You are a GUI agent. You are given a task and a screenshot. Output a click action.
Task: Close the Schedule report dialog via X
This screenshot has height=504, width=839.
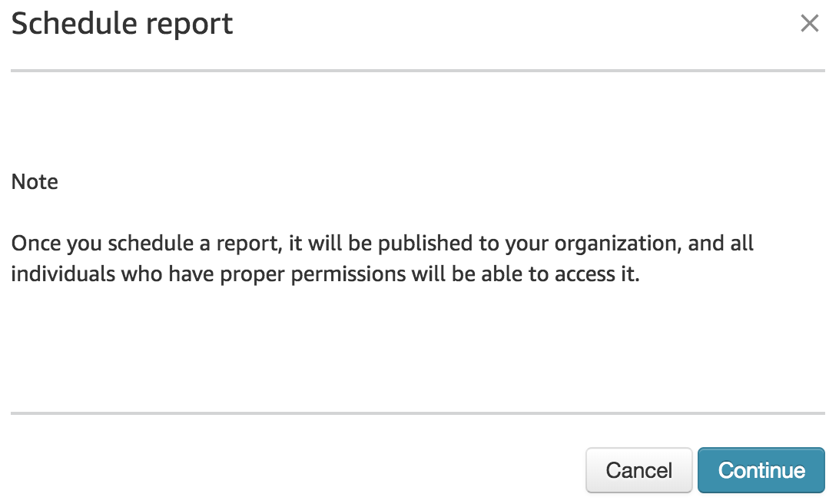pos(809,23)
